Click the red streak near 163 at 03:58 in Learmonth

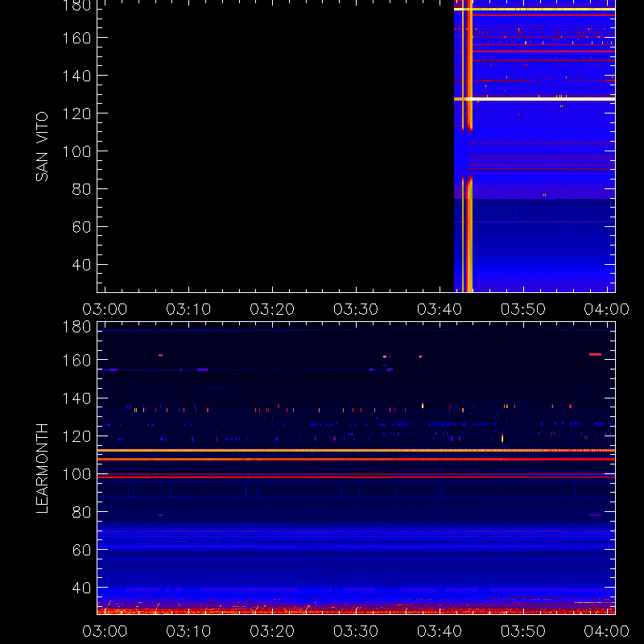click(595, 354)
